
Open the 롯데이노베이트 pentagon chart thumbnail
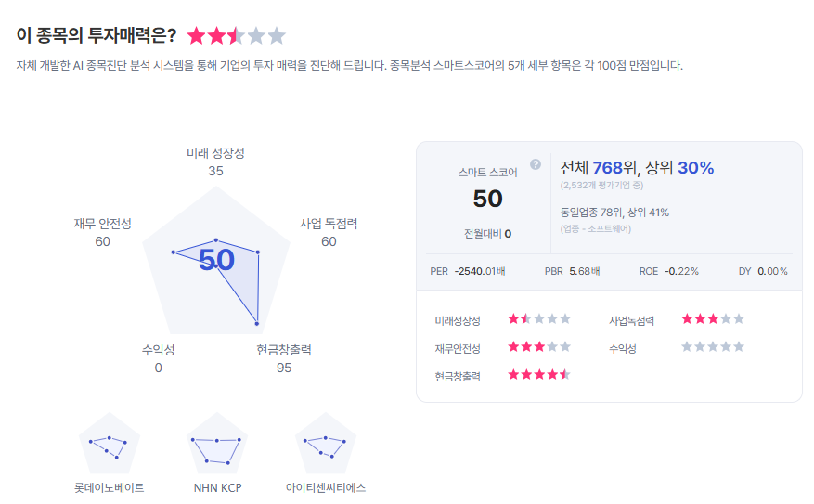109,444
